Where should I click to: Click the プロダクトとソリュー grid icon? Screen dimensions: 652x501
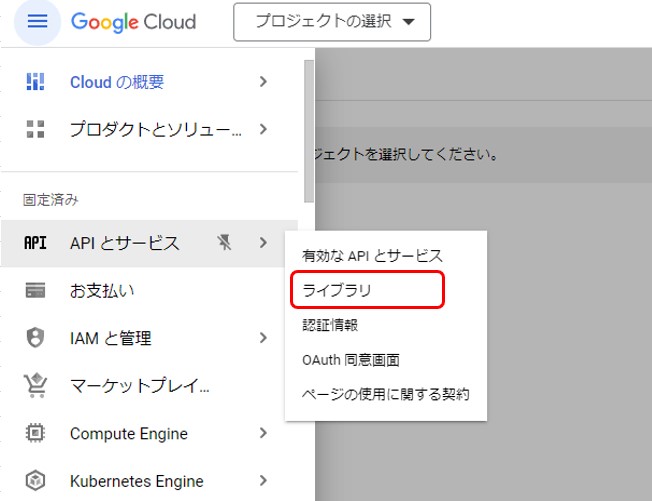[35, 129]
